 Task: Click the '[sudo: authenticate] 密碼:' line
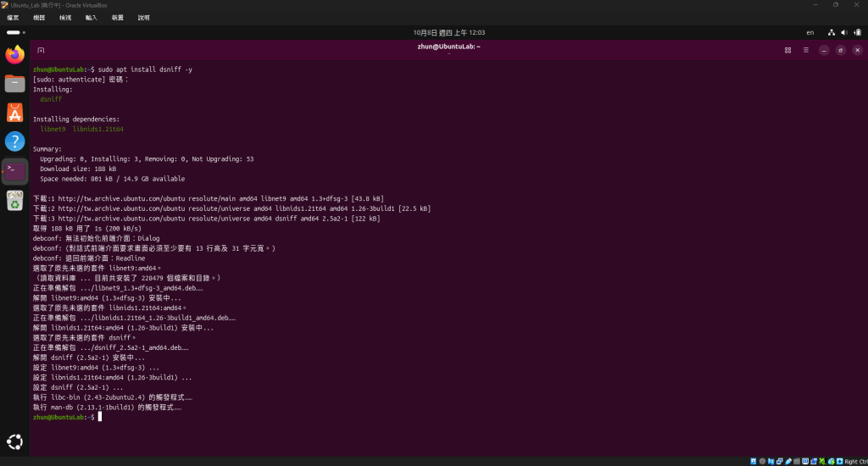point(81,80)
